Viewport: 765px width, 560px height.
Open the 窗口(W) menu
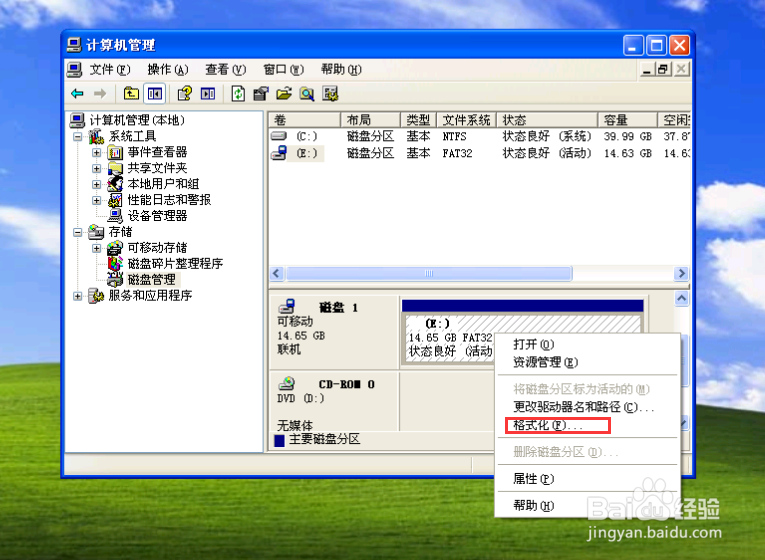283,70
